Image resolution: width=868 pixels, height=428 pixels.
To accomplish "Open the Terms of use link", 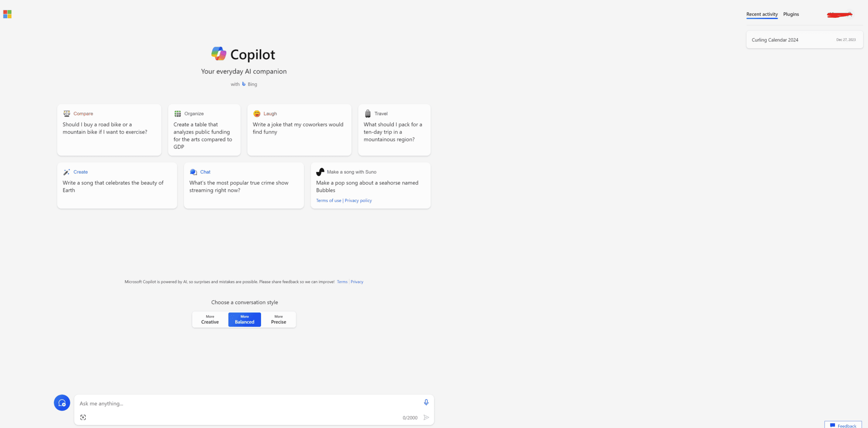I will pyautogui.click(x=328, y=201).
